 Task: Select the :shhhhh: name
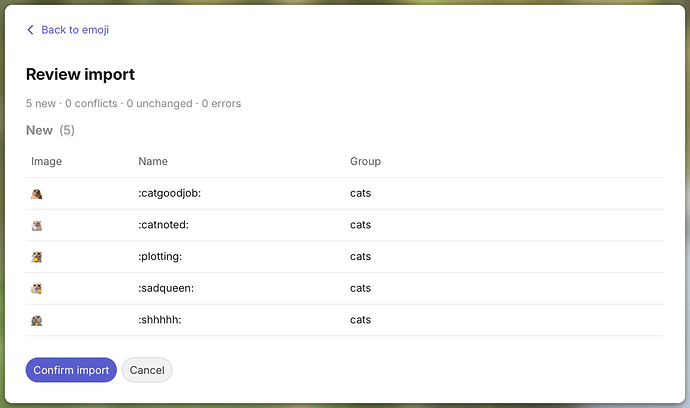160,320
